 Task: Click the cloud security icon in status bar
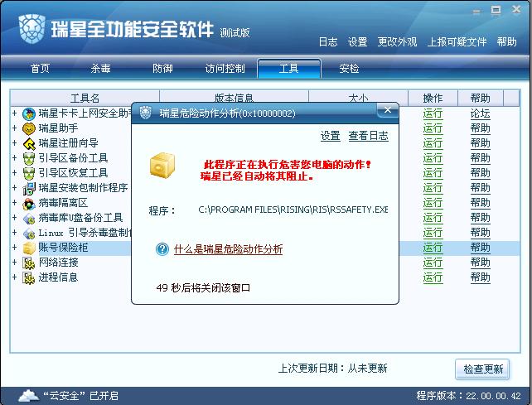click(29, 395)
